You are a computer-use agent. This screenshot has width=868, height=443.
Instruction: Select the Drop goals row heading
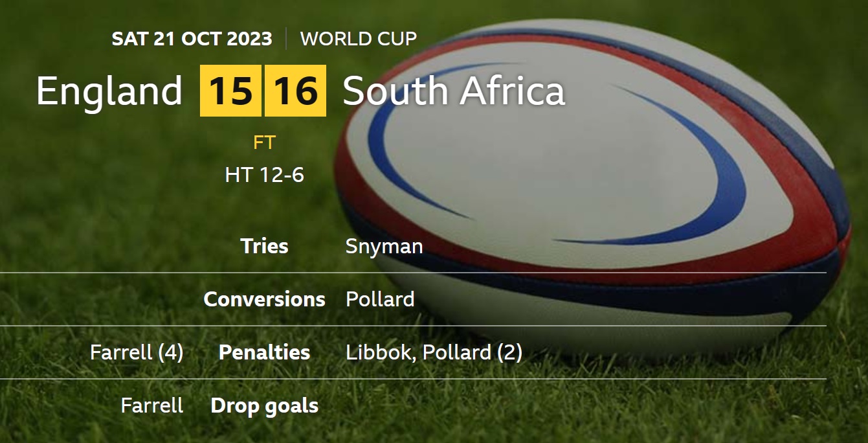[264, 406]
